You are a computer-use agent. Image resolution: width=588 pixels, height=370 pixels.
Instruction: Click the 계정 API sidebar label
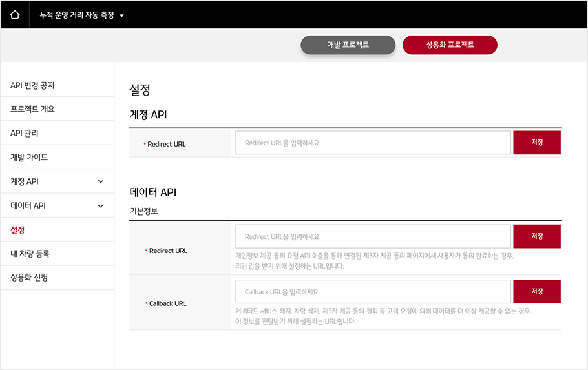point(25,181)
